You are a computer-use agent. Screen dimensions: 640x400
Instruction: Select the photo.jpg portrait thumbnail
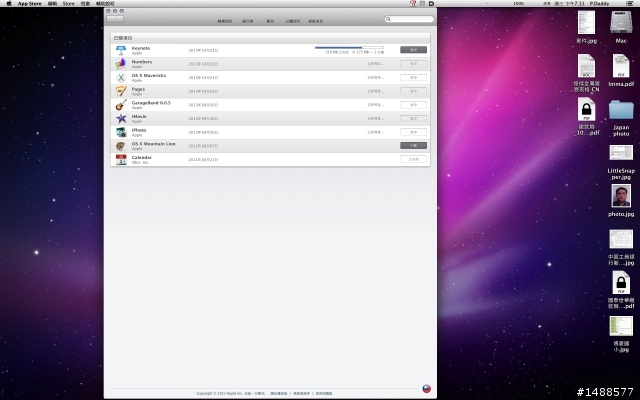tap(621, 196)
